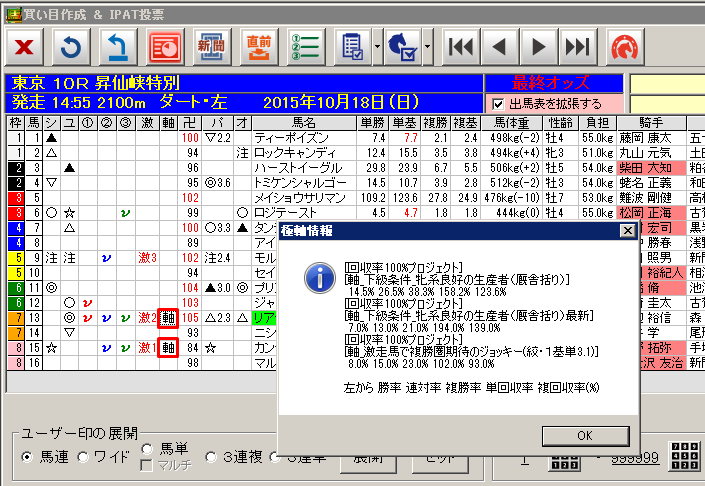This screenshot has height=486, width=705.
Task: Click horse name ロジテースト
Action: [285, 213]
